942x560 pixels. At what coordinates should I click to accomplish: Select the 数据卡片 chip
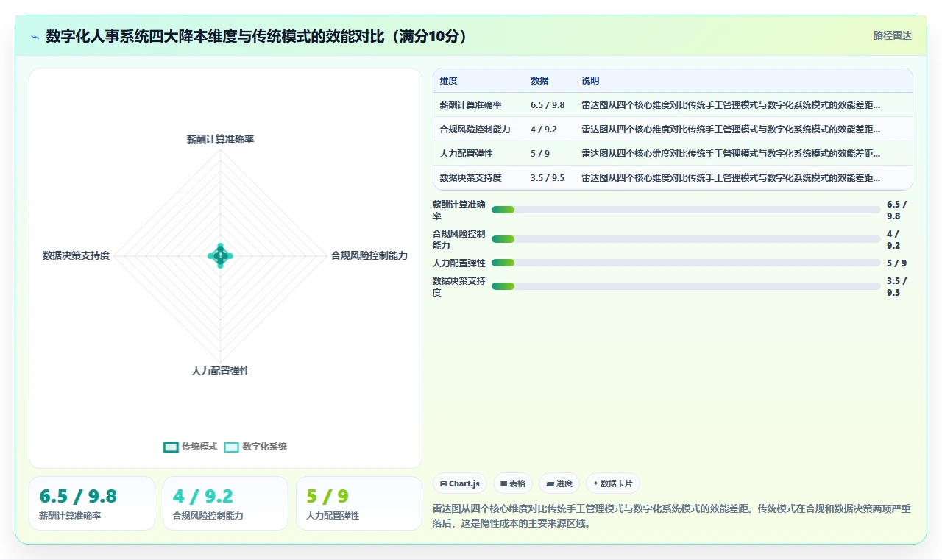(x=612, y=483)
